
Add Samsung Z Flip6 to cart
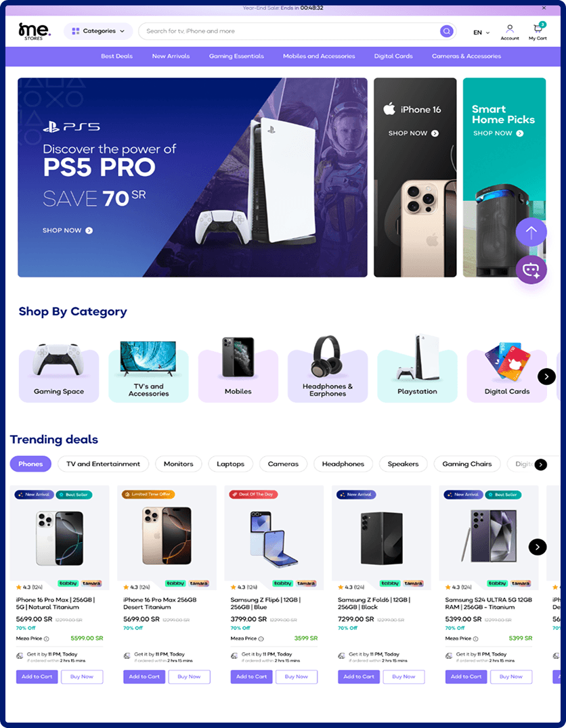(251, 677)
